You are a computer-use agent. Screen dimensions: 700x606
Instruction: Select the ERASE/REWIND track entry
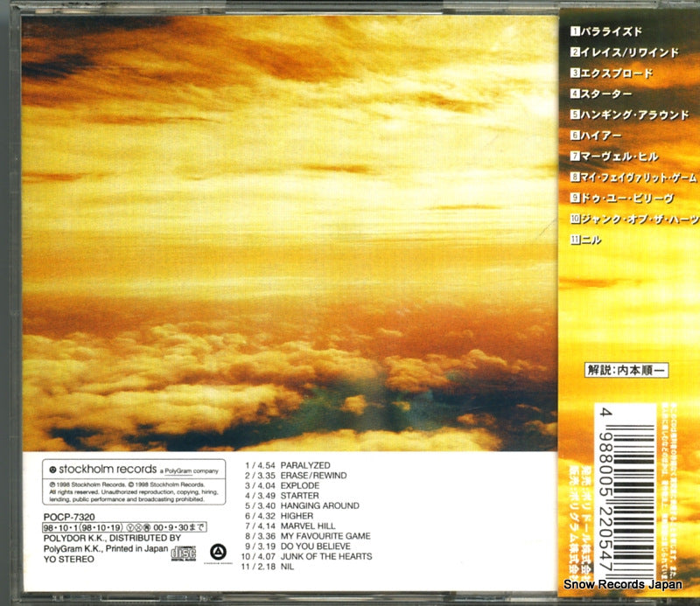313,476
